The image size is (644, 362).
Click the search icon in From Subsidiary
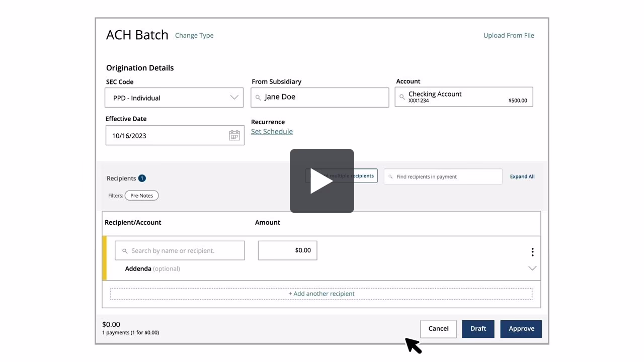(x=258, y=98)
